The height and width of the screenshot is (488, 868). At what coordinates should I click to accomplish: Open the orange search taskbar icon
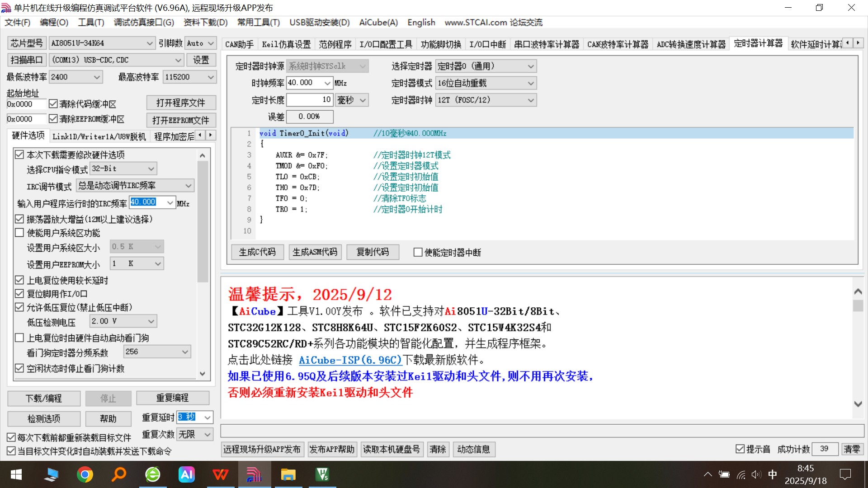(119, 474)
